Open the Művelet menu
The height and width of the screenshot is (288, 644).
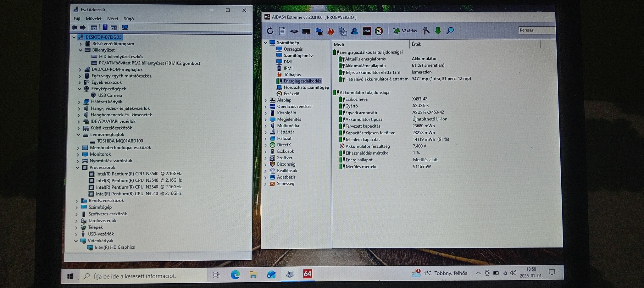94,19
